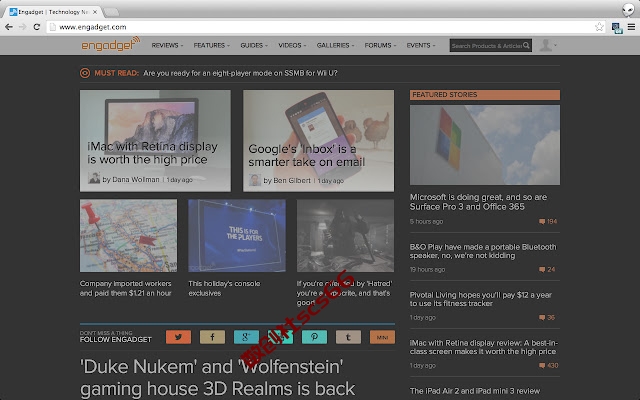Click the browser extension icon near the menu
The height and width of the screenshot is (400, 640).
(617, 28)
